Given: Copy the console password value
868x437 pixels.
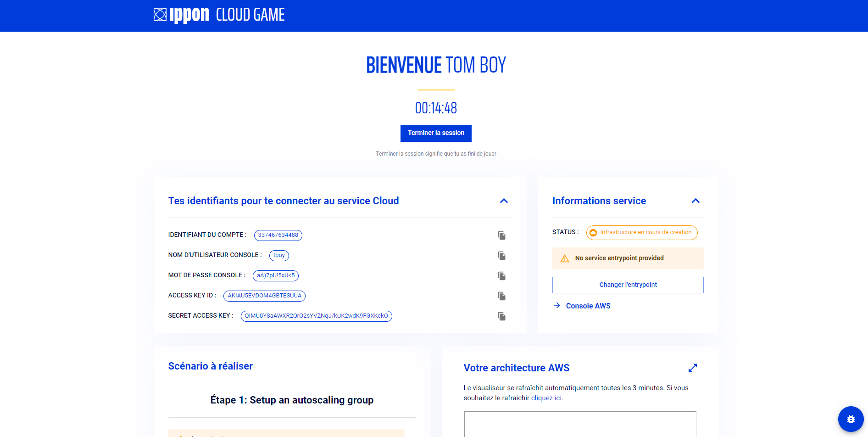Looking at the screenshot, I should [502, 276].
